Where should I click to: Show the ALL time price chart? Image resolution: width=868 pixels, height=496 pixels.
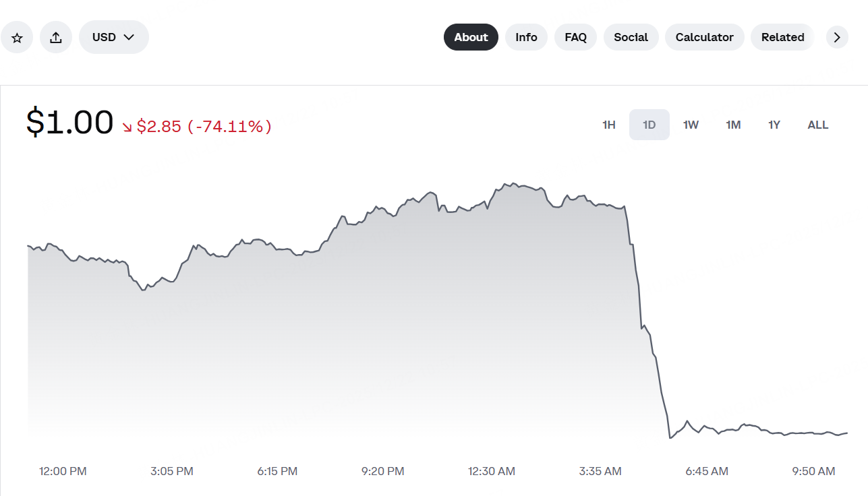tap(818, 125)
